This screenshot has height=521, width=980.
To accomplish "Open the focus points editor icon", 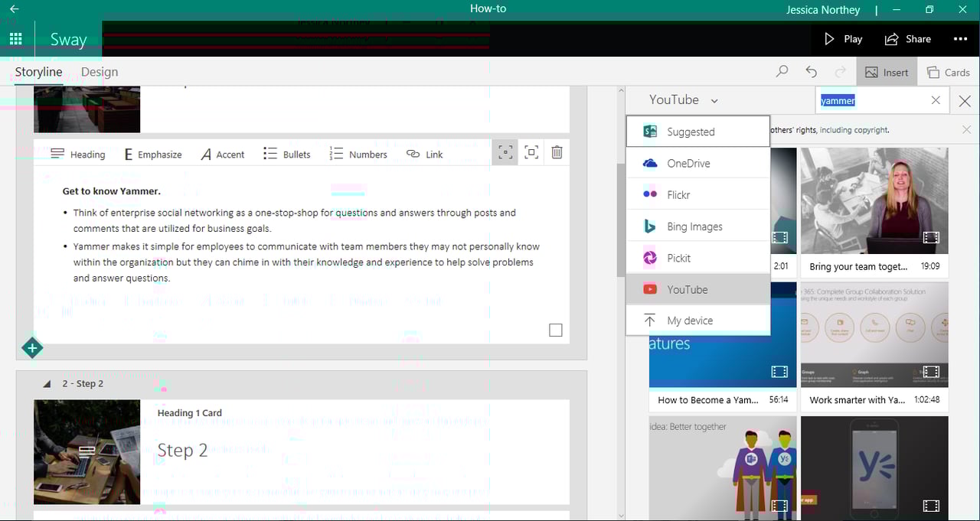I will click(x=505, y=152).
